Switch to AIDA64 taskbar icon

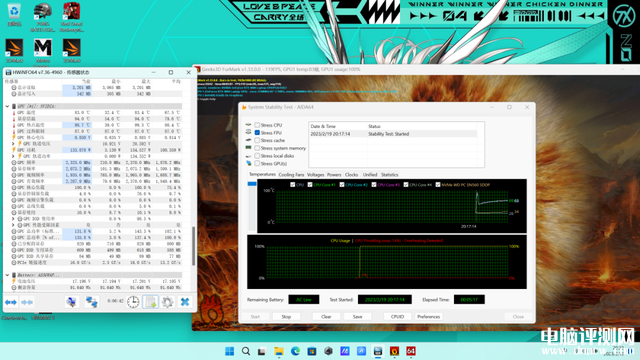click(x=411, y=351)
